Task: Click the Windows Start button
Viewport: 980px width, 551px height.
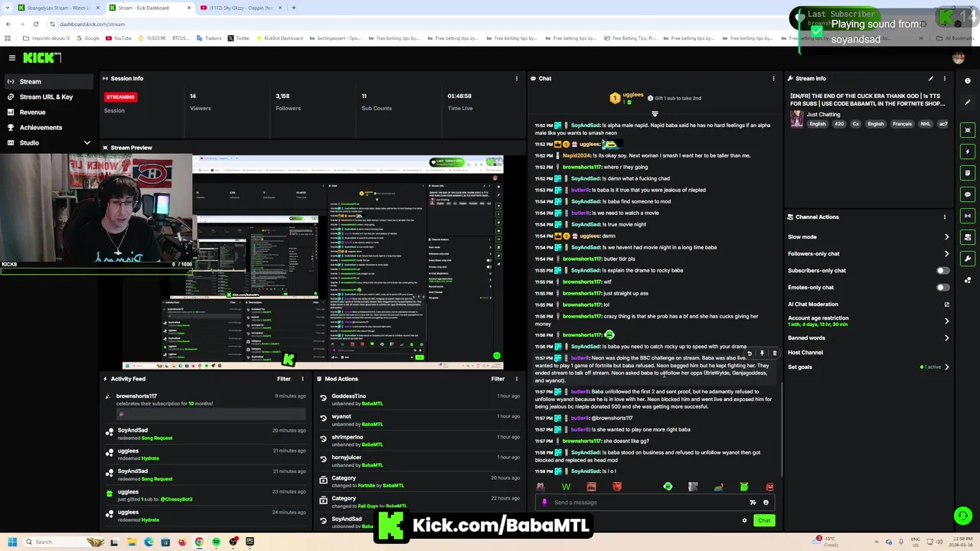Action: [11, 542]
